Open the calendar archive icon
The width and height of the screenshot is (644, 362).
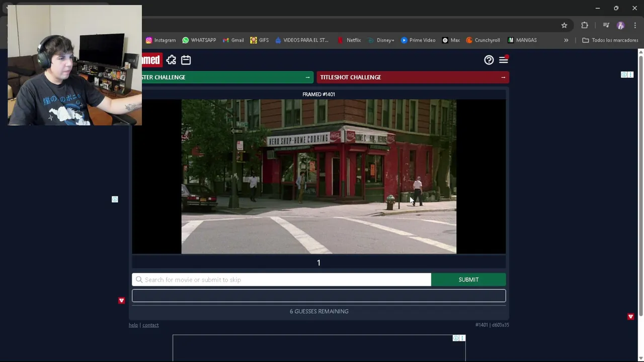click(x=186, y=60)
